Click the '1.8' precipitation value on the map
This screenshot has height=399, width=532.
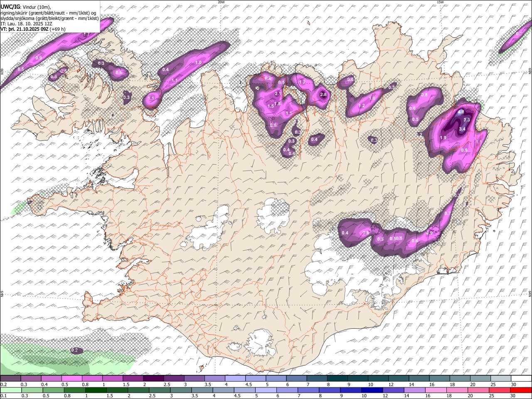click(x=278, y=103)
